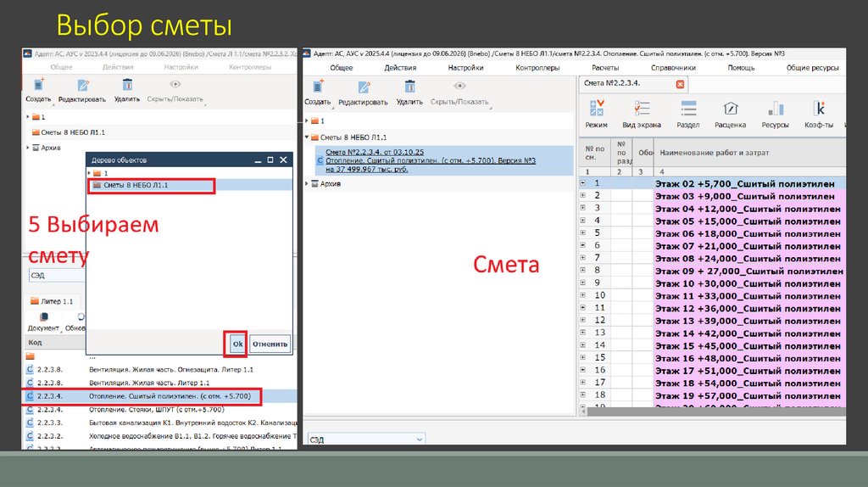Viewport: 868px width, 487px height.
Task: Select Холодное водоснабжение В1.1 row
Action: tap(160, 436)
